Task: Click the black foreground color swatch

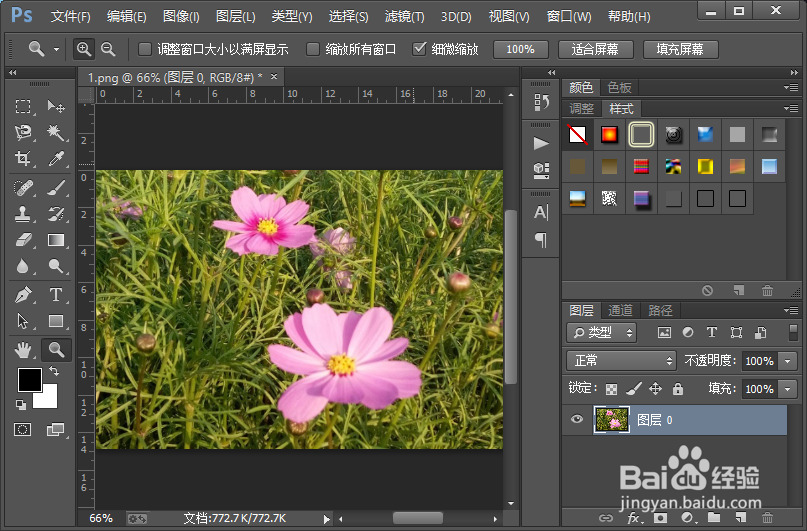Action: tap(29, 380)
